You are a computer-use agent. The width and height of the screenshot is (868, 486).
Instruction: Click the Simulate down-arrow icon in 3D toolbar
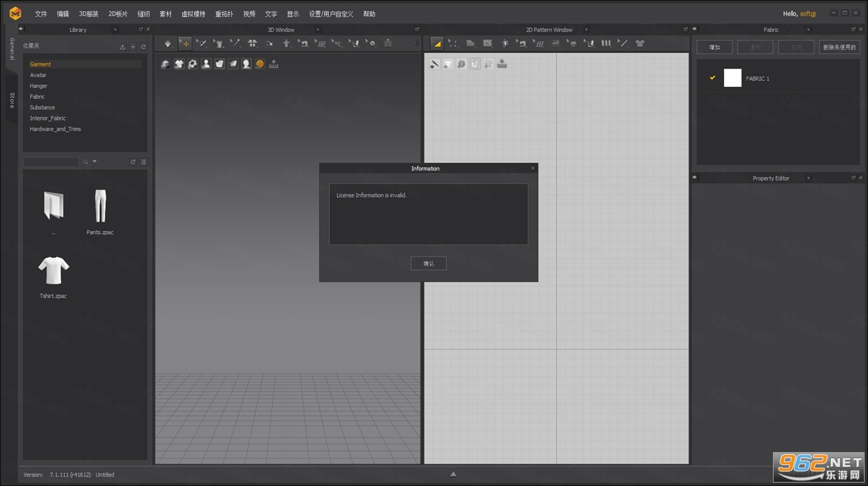[168, 43]
